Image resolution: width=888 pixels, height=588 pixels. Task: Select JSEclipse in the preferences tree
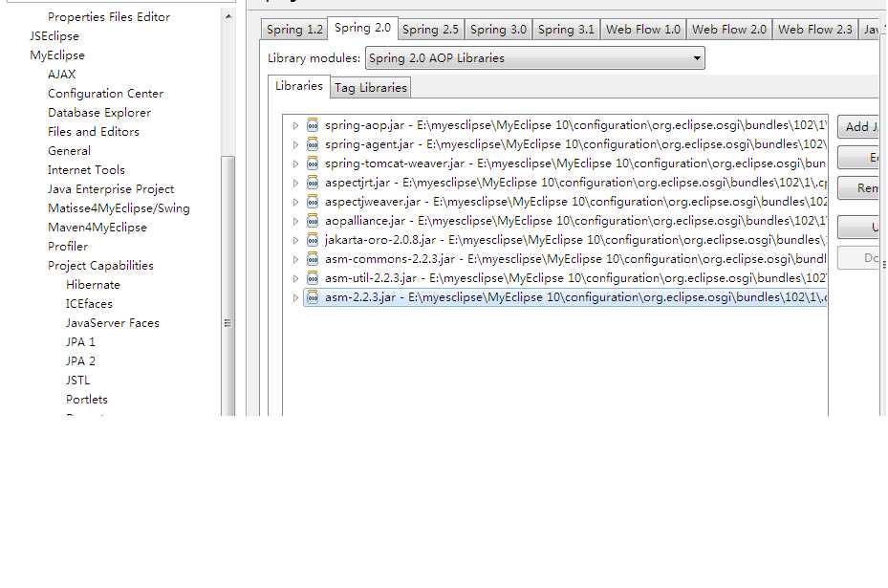tap(54, 36)
